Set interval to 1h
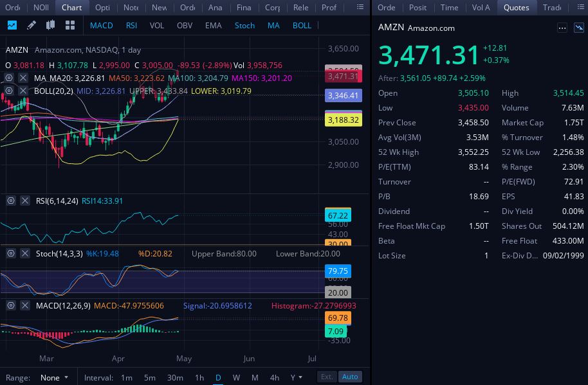Viewport: 588px width, 385px height. [x=199, y=377]
